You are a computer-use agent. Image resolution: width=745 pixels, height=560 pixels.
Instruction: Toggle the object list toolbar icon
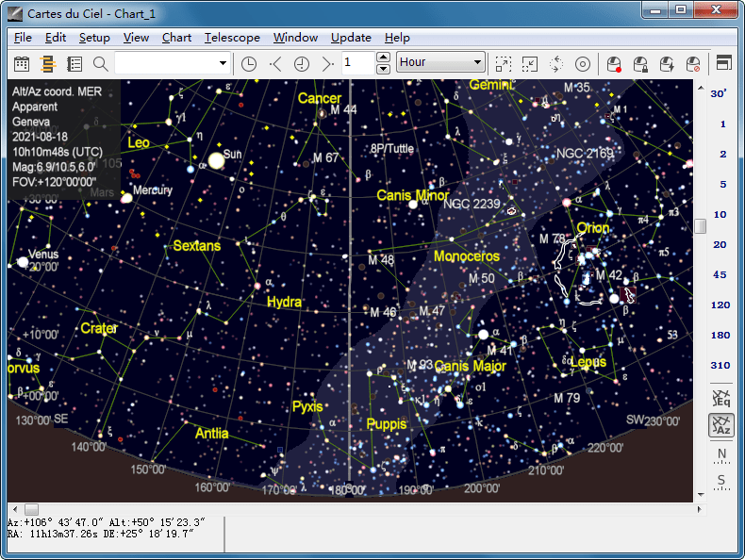[74, 64]
